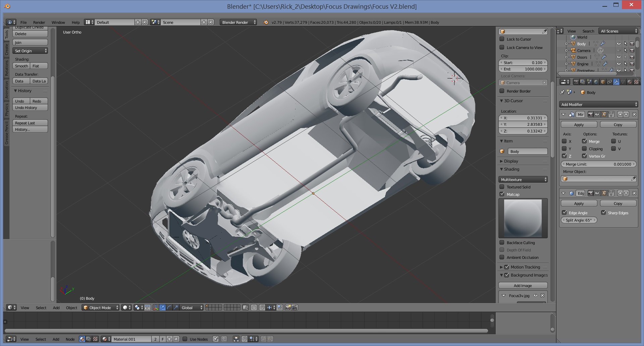Select the scale manipulator icon
This screenshot has width=644, height=346.
pyautogui.click(x=176, y=307)
